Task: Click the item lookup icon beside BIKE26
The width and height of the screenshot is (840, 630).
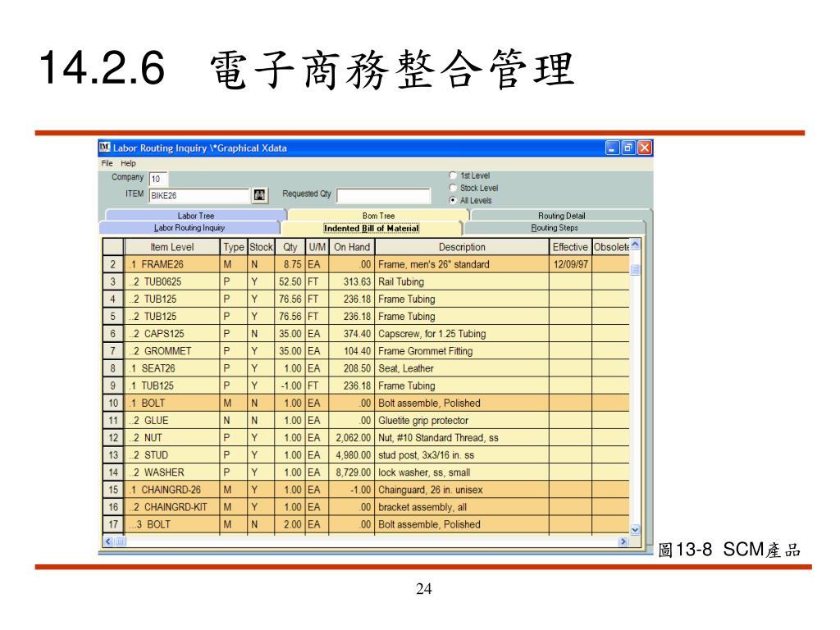Action: pos(260,195)
